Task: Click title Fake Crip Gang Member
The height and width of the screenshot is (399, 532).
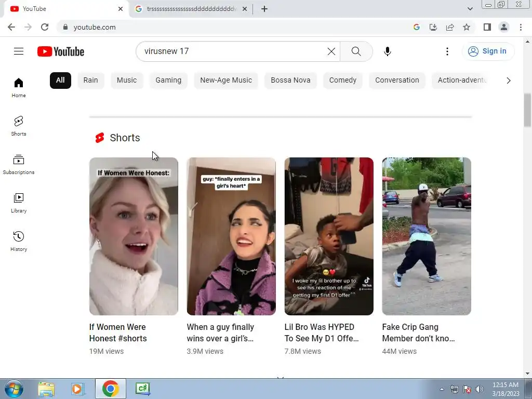Action: [x=418, y=332]
